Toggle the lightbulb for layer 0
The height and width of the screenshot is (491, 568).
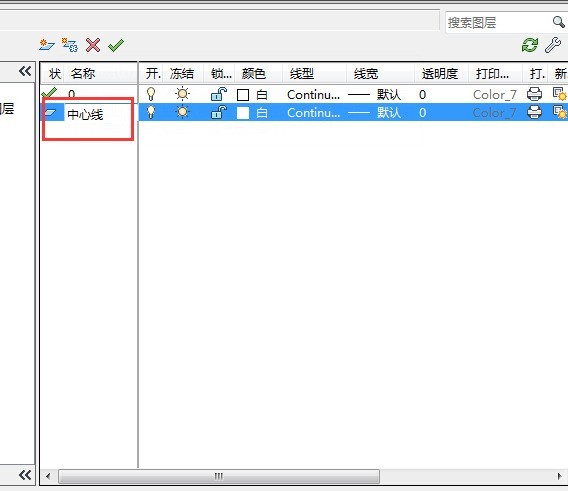pyautogui.click(x=151, y=94)
